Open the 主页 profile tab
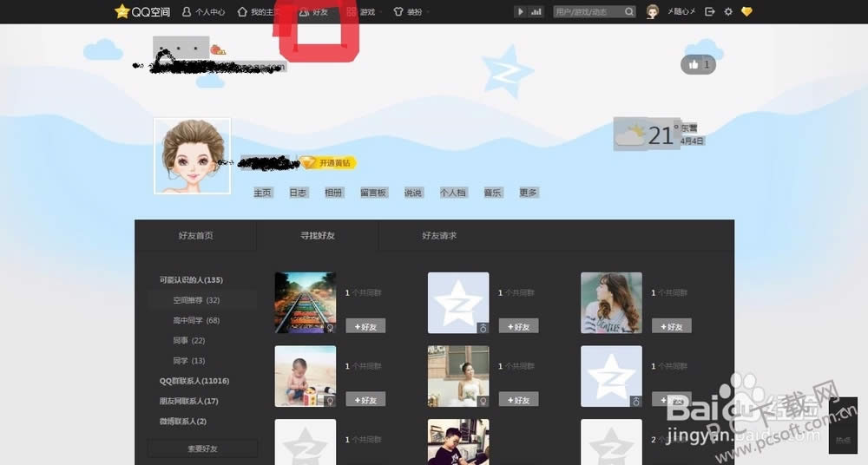Viewport: 868px width, 465px height. pyautogui.click(x=262, y=193)
